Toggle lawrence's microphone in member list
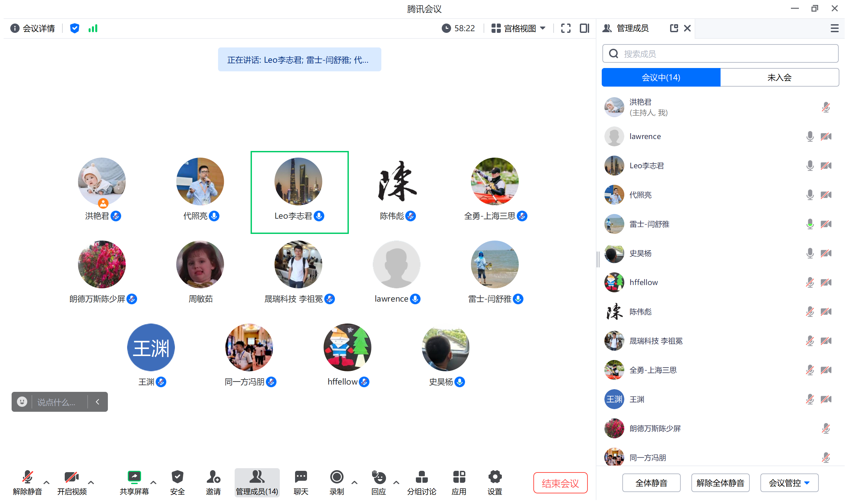 coord(810,136)
